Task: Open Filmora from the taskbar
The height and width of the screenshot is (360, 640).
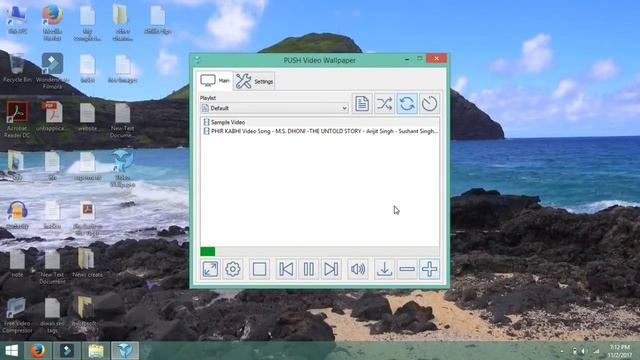Action: click(67, 351)
